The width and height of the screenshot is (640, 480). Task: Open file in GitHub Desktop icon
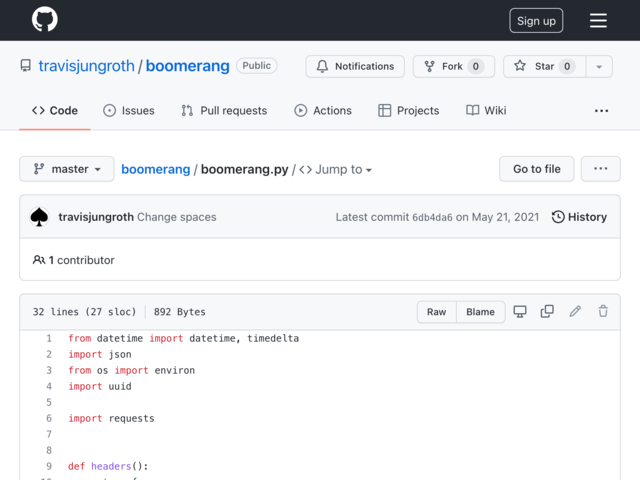click(520, 311)
